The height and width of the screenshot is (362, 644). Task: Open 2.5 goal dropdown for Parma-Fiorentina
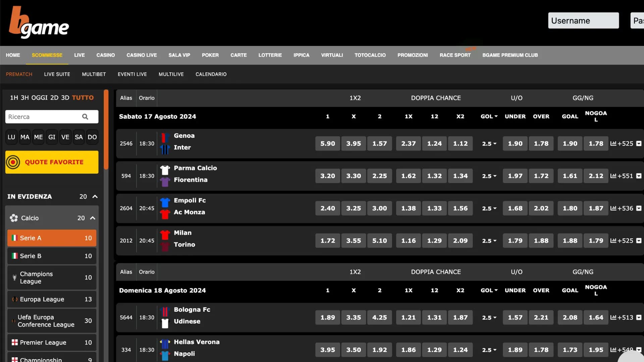[489, 176]
